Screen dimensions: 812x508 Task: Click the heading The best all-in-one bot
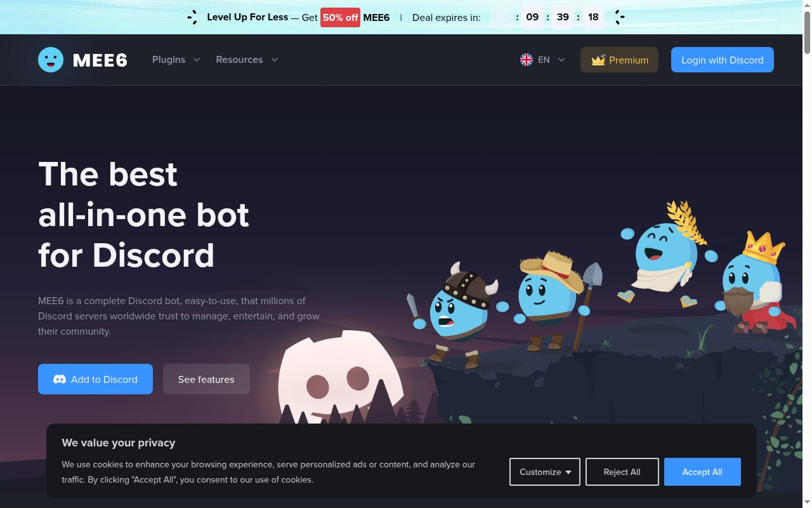pyautogui.click(x=143, y=215)
